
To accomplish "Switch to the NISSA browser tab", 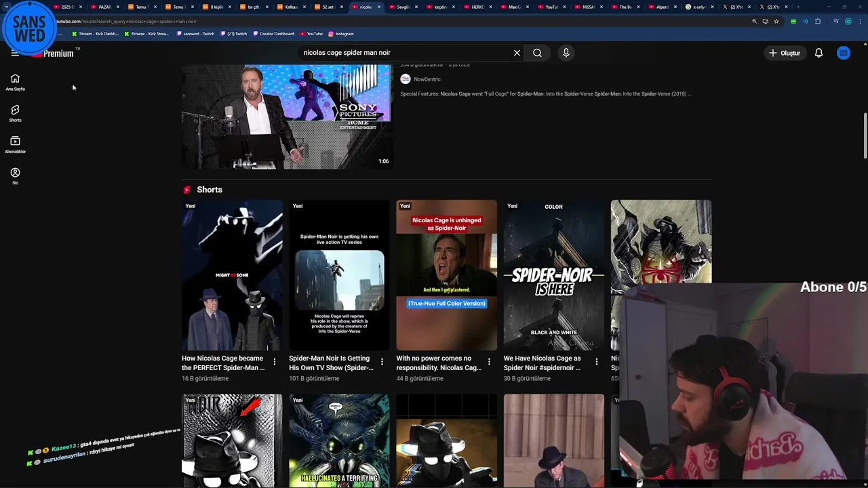I will tap(588, 7).
